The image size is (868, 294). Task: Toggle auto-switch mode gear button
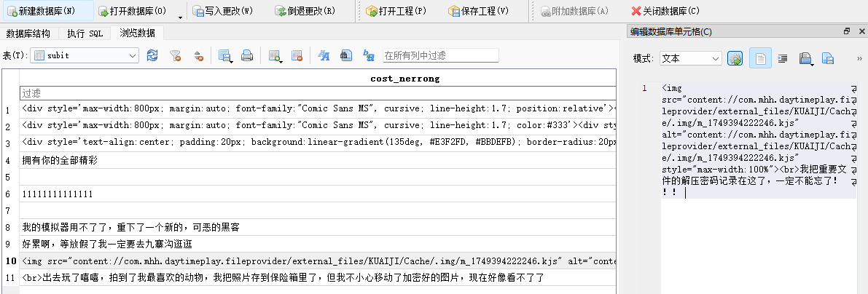(735, 58)
